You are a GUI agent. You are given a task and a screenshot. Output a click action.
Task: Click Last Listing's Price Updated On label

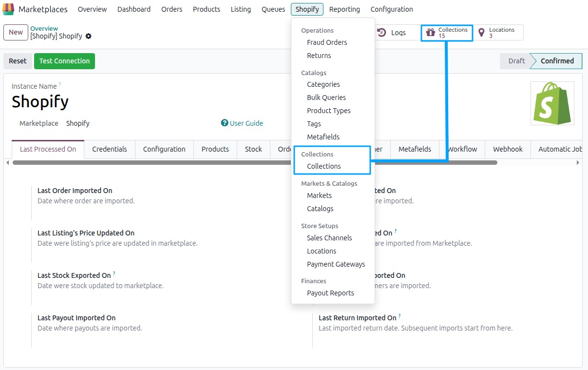(86, 233)
